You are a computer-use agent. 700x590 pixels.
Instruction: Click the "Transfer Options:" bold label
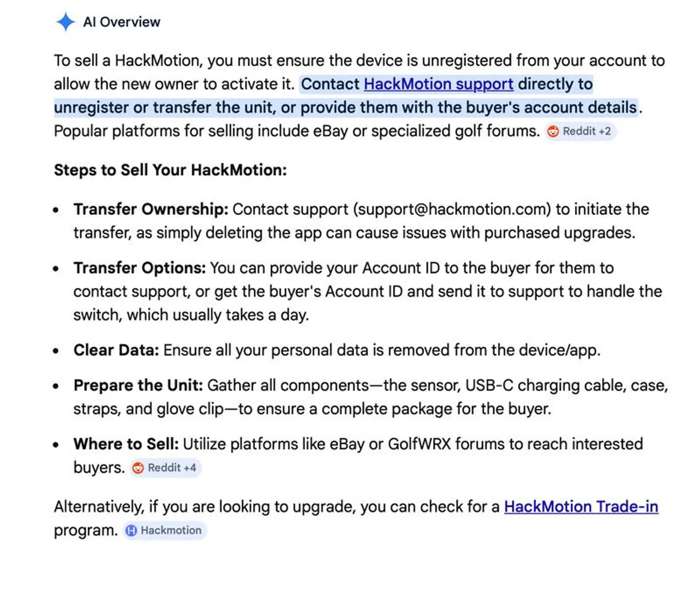(139, 268)
